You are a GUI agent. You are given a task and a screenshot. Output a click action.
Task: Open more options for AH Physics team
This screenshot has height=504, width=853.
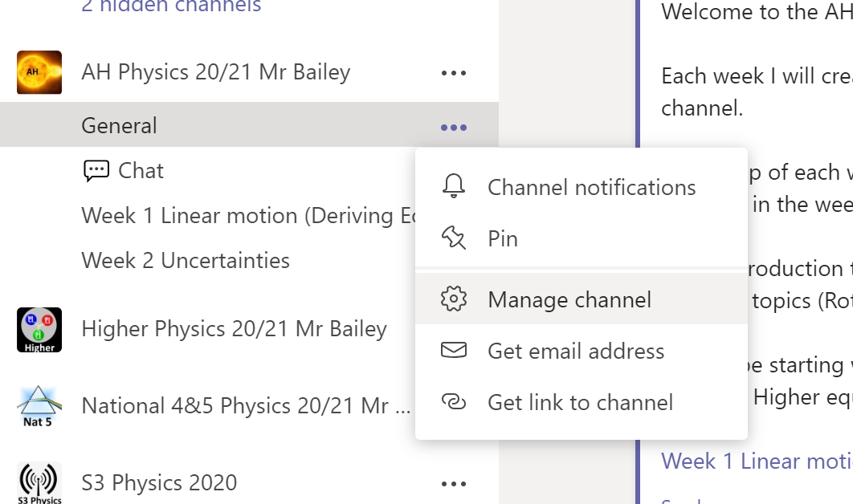pyautogui.click(x=454, y=73)
